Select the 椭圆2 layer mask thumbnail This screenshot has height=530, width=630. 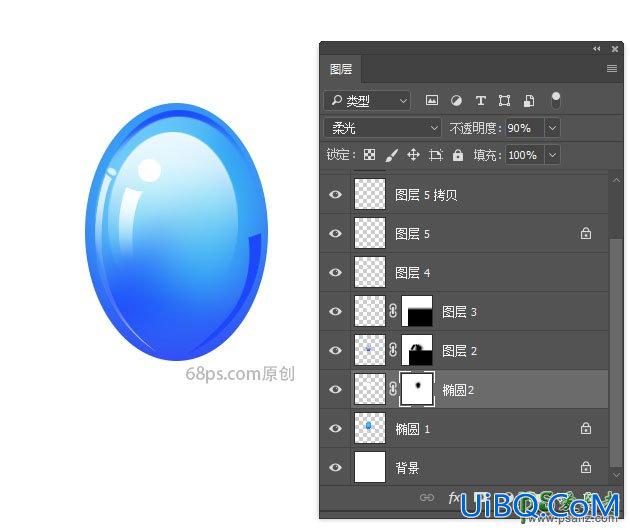[417, 389]
